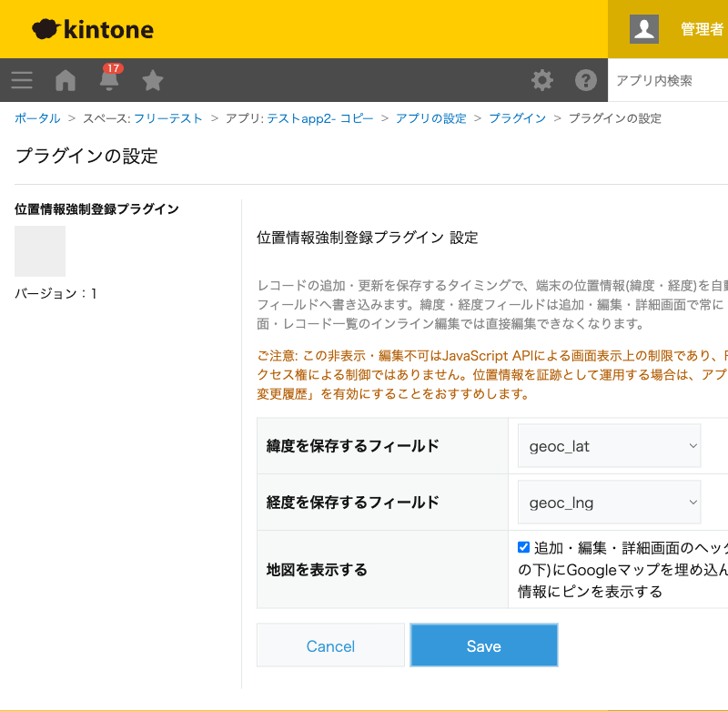Image resolution: width=728 pixels, height=711 pixels.
Task: Open the help question mark icon
Action: 585,80
